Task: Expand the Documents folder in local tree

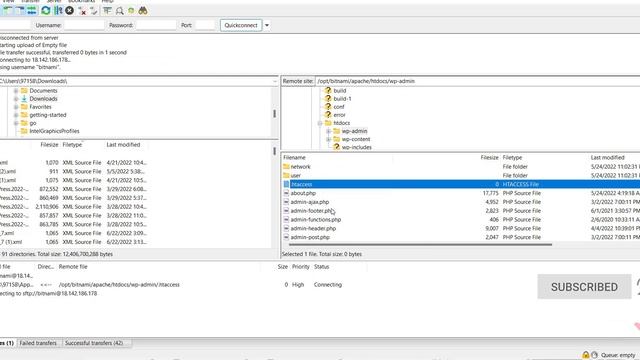Action: (16, 91)
